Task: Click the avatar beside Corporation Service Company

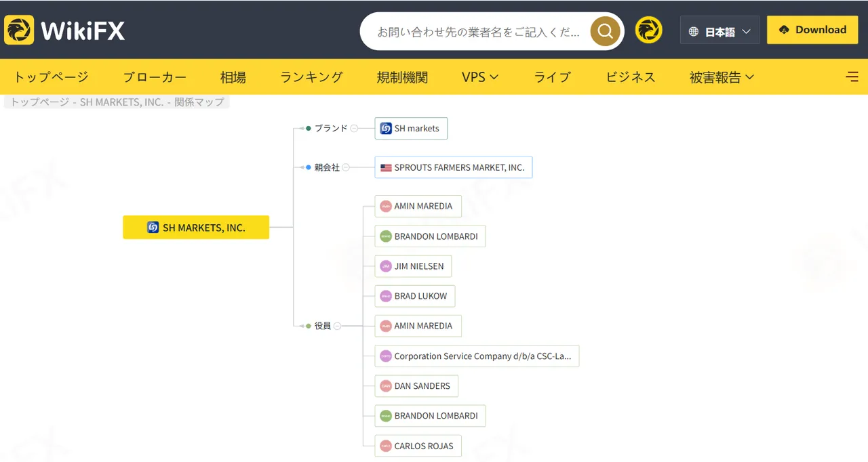Action: [386, 356]
